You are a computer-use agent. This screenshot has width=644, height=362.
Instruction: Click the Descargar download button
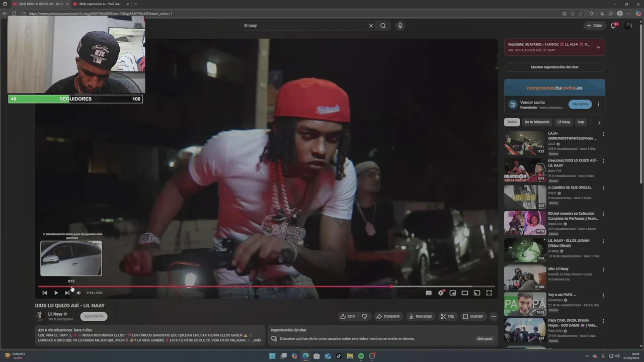421,316
